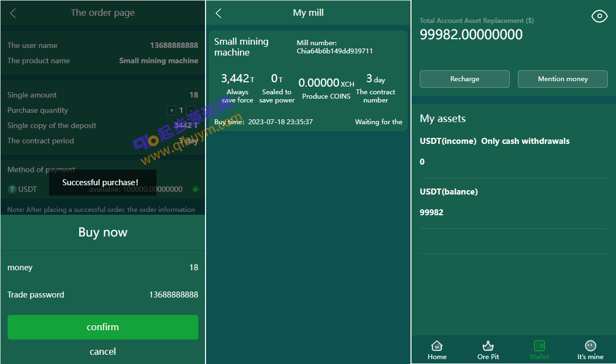The width and height of the screenshot is (616, 364).
Task: Confirm the purchase
Action: 102,327
